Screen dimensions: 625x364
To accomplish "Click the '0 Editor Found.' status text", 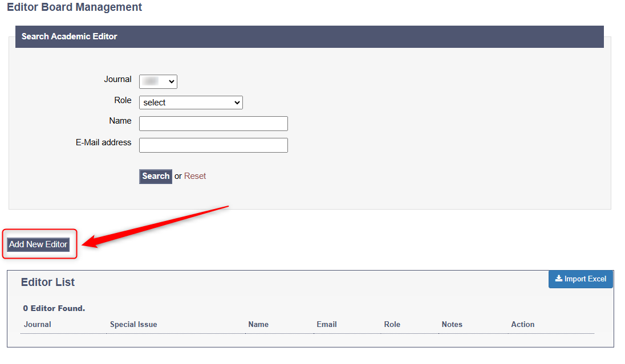I will pos(54,308).
